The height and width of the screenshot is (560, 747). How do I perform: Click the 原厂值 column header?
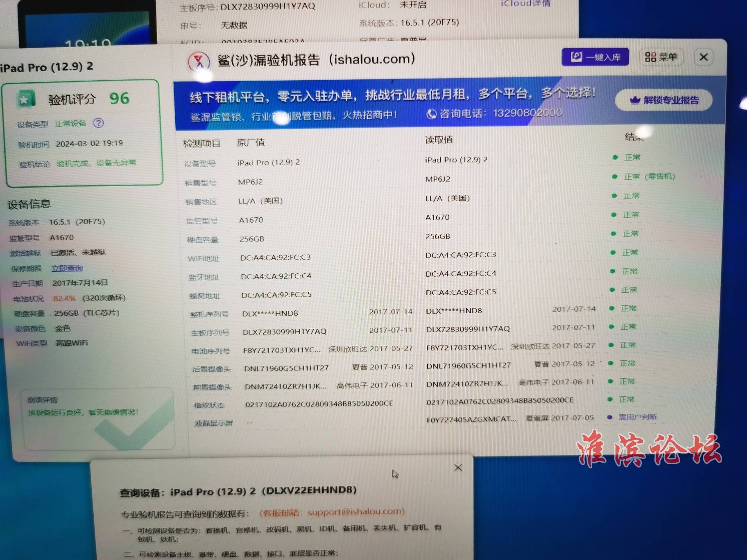click(251, 142)
